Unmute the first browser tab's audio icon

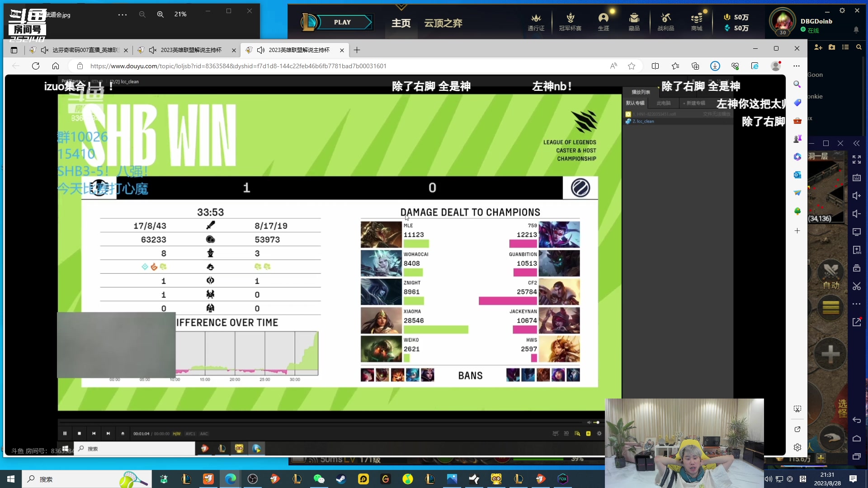(44, 50)
